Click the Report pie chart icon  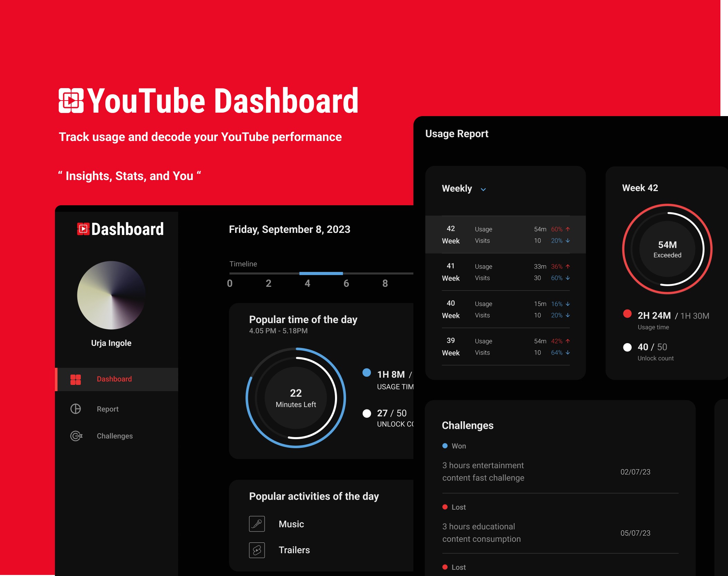click(76, 409)
